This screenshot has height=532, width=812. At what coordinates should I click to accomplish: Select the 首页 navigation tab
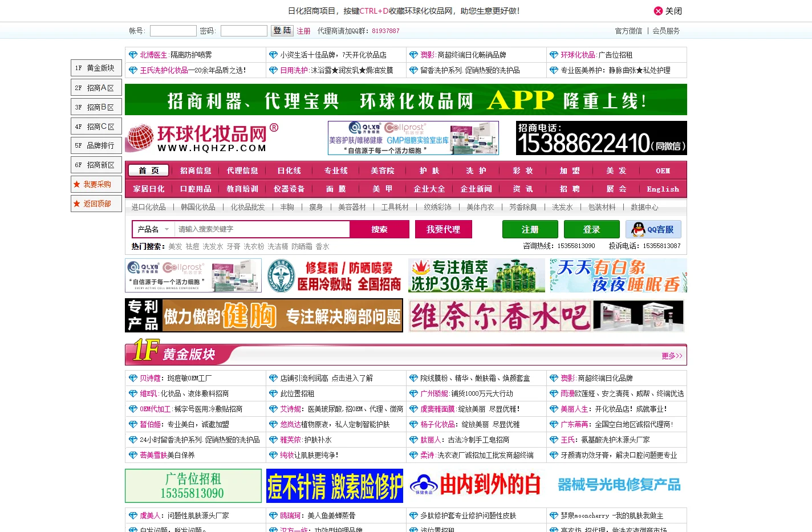149,170
